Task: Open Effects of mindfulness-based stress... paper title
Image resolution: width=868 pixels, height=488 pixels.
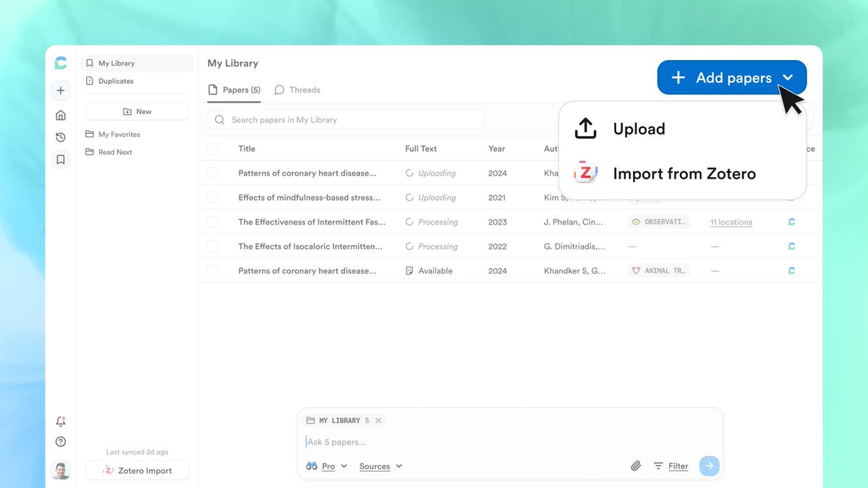Action: click(310, 197)
